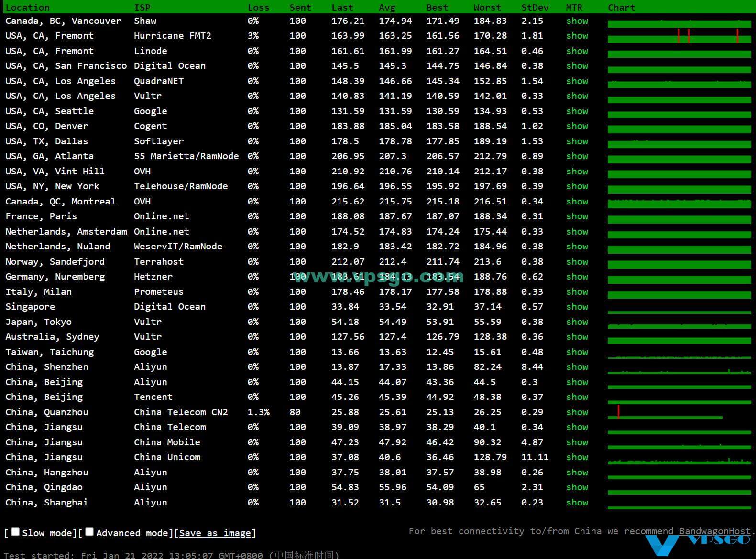The width and height of the screenshot is (756, 559).
Task: Show MTR for Canada Vancouver Shaw
Action: point(577,21)
